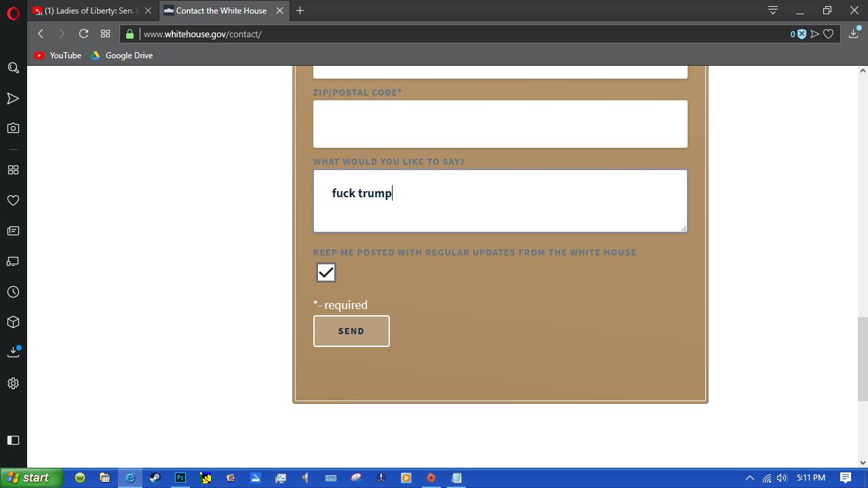Open Opera settings gear in sidebar

[x=13, y=384]
